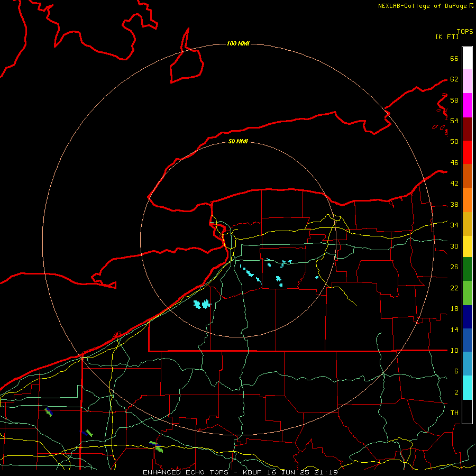Image resolution: width=476 pixels, height=476 pixels.
Task: Click the dark red (maroon) legend band
Action: (x=467, y=129)
